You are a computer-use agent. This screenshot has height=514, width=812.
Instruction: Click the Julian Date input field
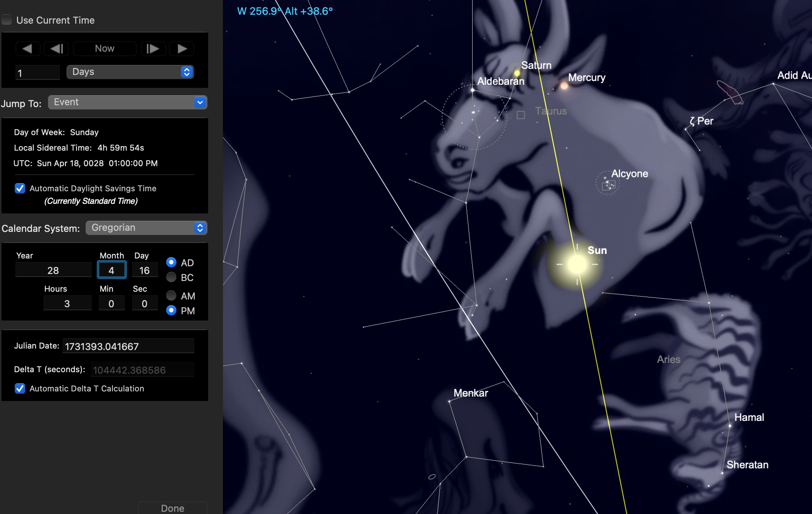pyautogui.click(x=128, y=346)
